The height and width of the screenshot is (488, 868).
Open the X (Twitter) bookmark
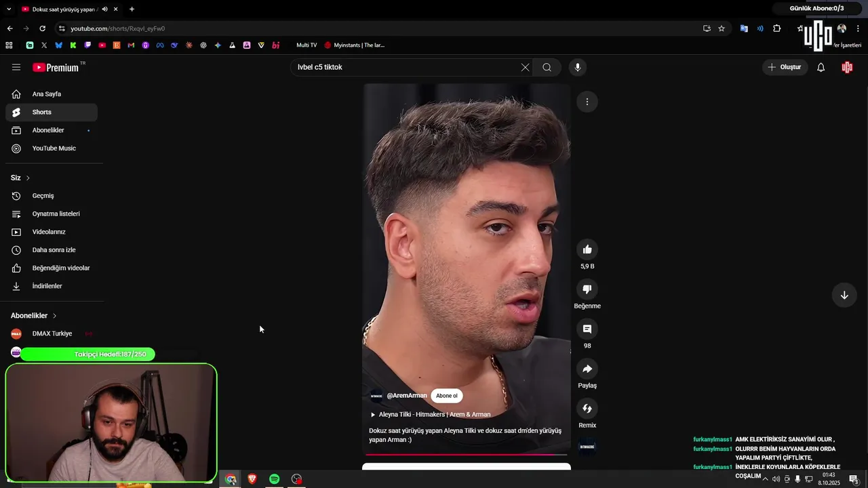click(x=44, y=45)
